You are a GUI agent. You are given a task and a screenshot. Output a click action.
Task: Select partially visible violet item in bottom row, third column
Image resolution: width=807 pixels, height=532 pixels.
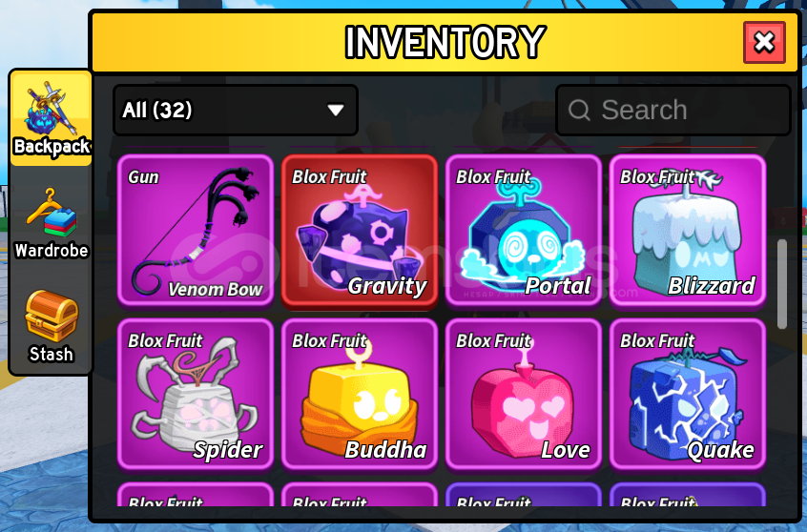pyautogui.click(x=524, y=495)
